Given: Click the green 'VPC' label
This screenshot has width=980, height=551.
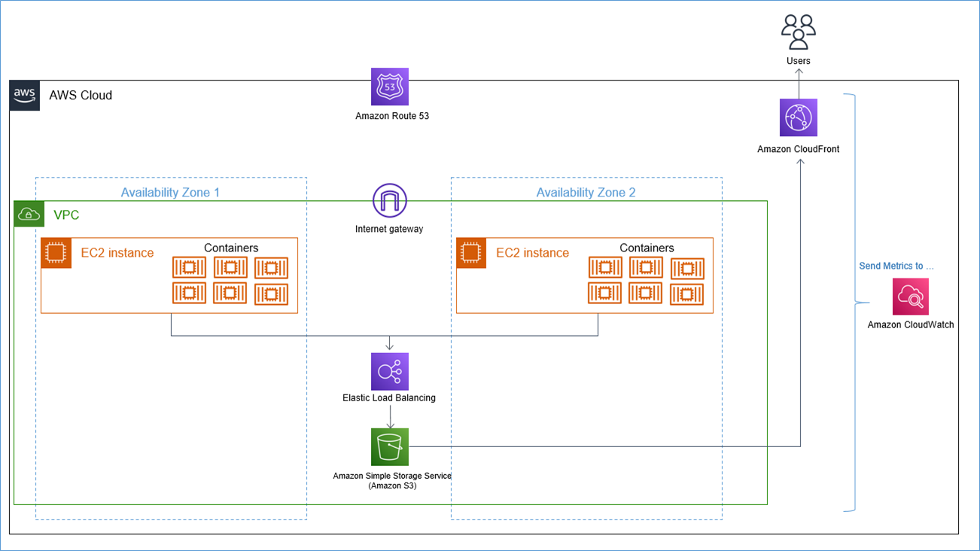Looking at the screenshot, I should (66, 215).
